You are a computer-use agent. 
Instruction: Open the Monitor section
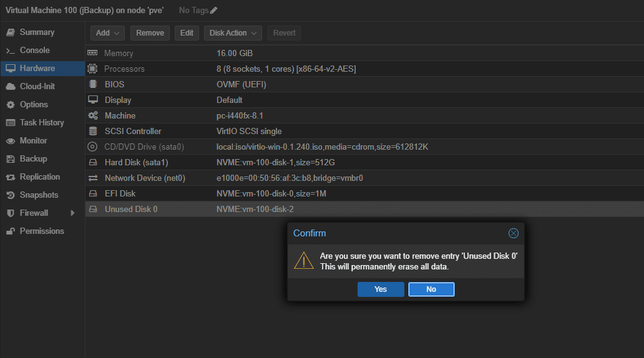42,140
